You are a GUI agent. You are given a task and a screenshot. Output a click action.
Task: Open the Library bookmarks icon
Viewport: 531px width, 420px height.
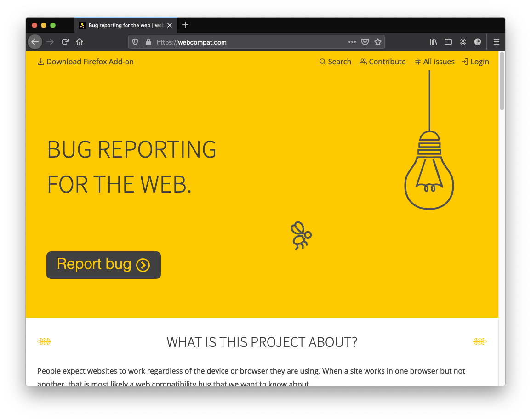click(x=434, y=42)
